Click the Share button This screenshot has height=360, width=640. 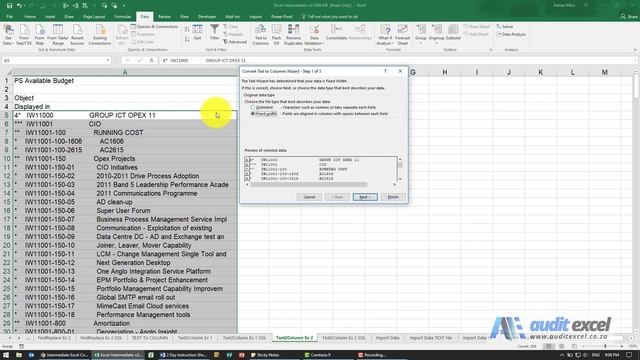629,17
